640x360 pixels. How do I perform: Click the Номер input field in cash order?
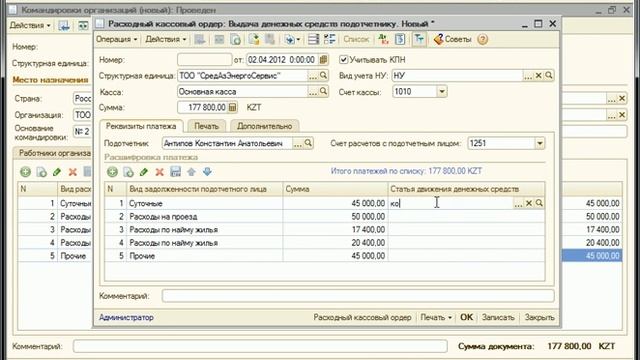click(x=204, y=60)
